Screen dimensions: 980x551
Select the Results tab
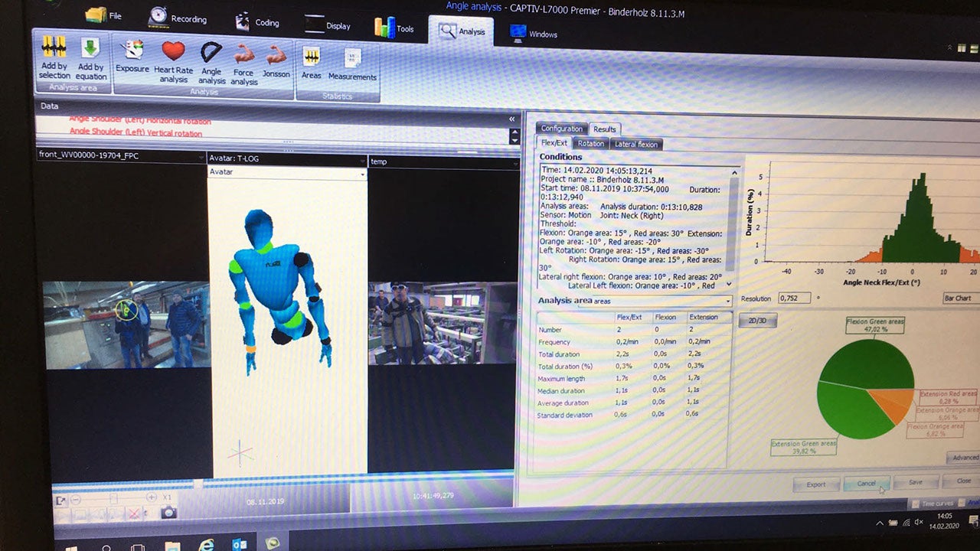point(605,129)
